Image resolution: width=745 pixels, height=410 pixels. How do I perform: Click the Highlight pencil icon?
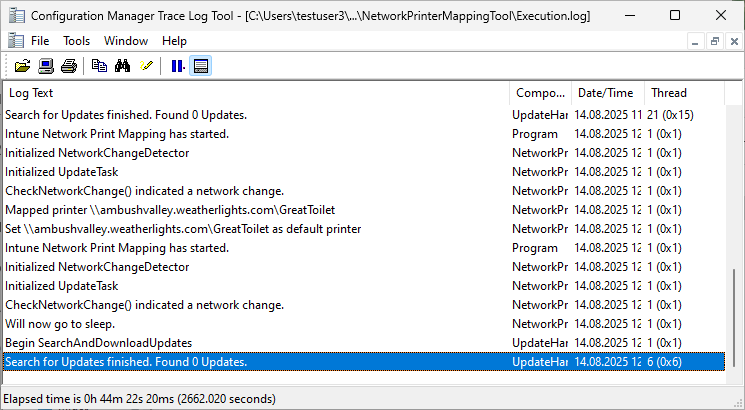(x=147, y=66)
